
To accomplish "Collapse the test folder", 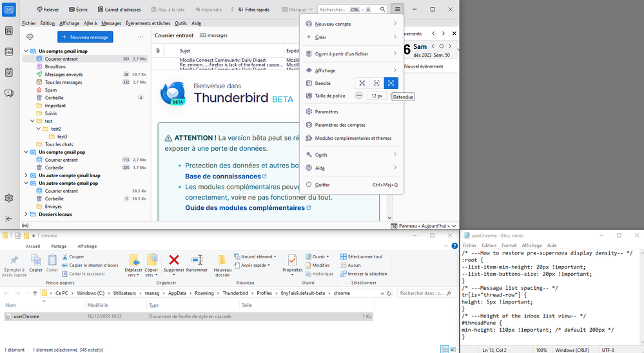I will click(x=32, y=121).
